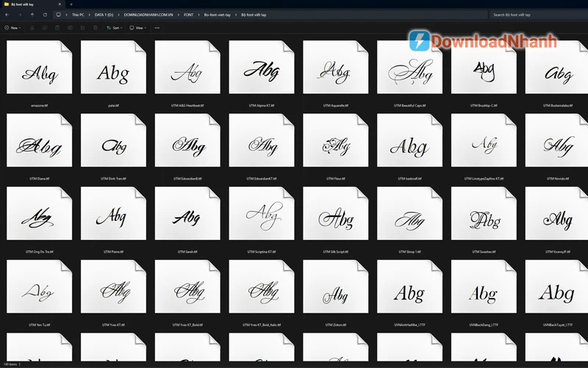This screenshot has height=368, width=588.
Task: Select UTM Isadoraff.ttf thumbnail
Action: tap(409, 141)
